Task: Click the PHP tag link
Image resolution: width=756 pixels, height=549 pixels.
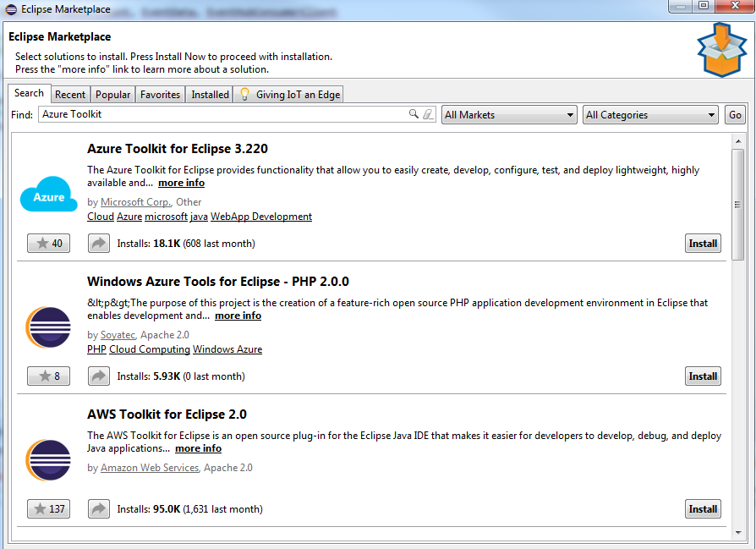Action: point(96,349)
